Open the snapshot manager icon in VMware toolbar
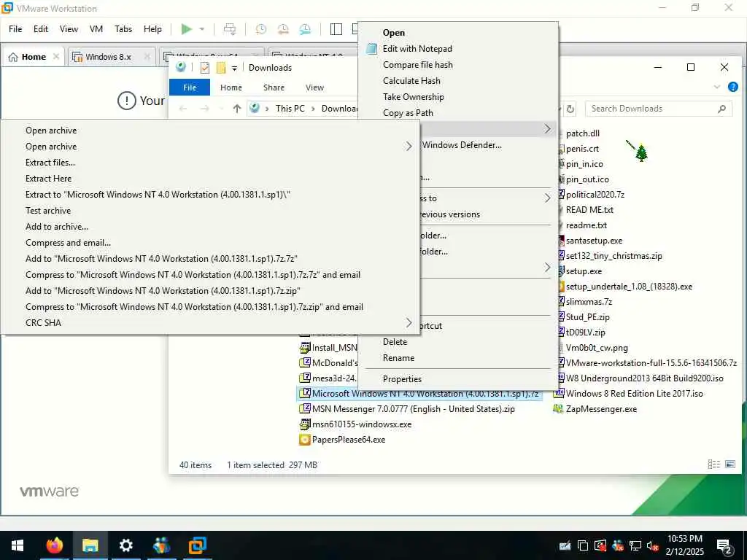 [x=305, y=29]
